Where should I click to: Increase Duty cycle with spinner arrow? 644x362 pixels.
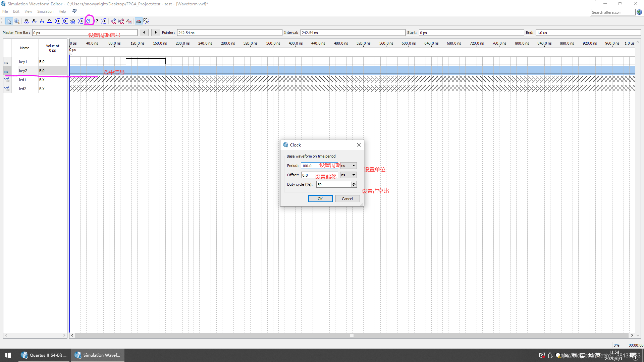coord(354,183)
